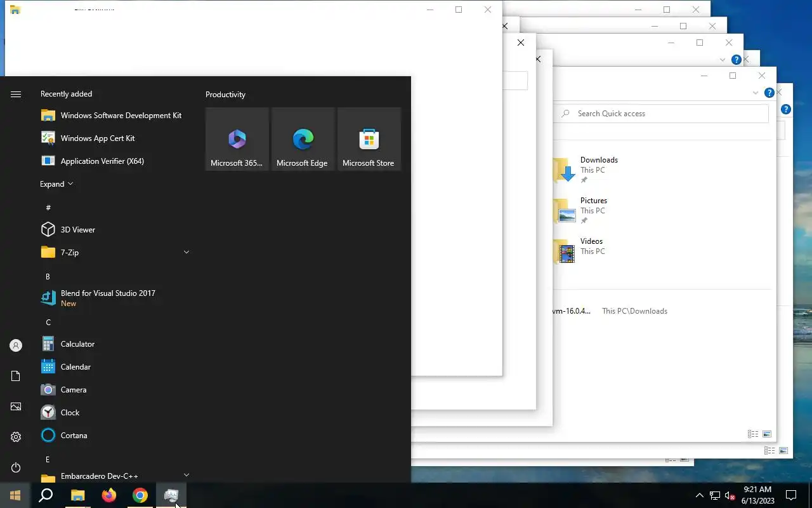Screen dimensions: 812x508
Task: Open 3D Viewer app
Action: (x=114, y=230)
